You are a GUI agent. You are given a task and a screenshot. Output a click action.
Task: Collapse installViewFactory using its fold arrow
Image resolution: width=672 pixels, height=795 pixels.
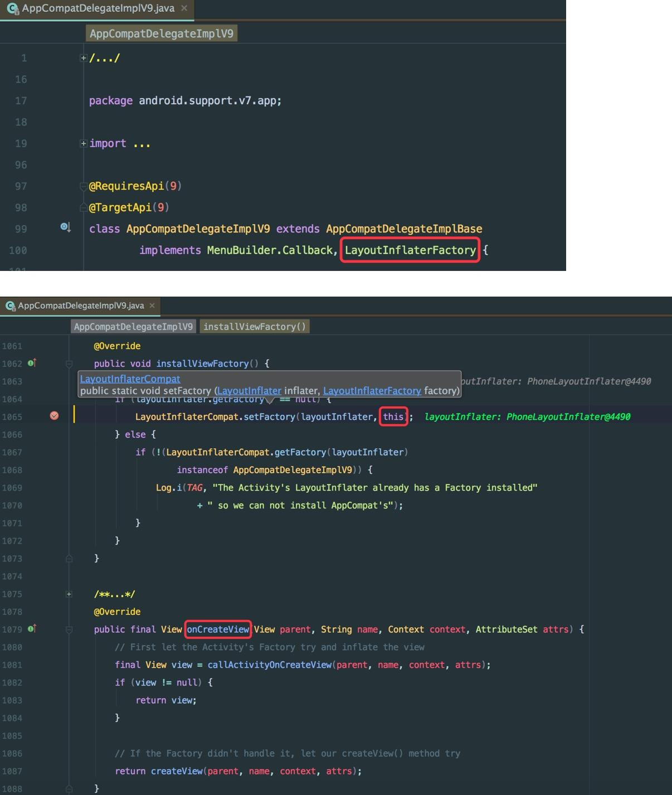coord(69,363)
